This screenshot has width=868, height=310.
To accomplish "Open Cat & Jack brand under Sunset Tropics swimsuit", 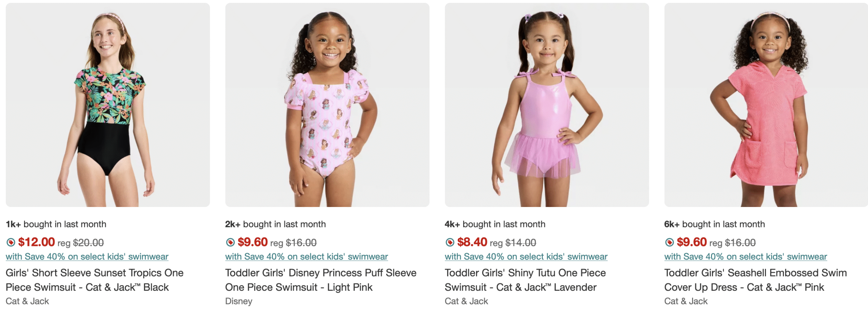I will pyautogui.click(x=27, y=301).
